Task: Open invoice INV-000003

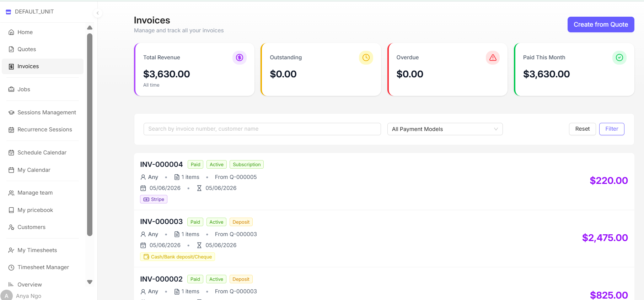Action: click(161, 222)
